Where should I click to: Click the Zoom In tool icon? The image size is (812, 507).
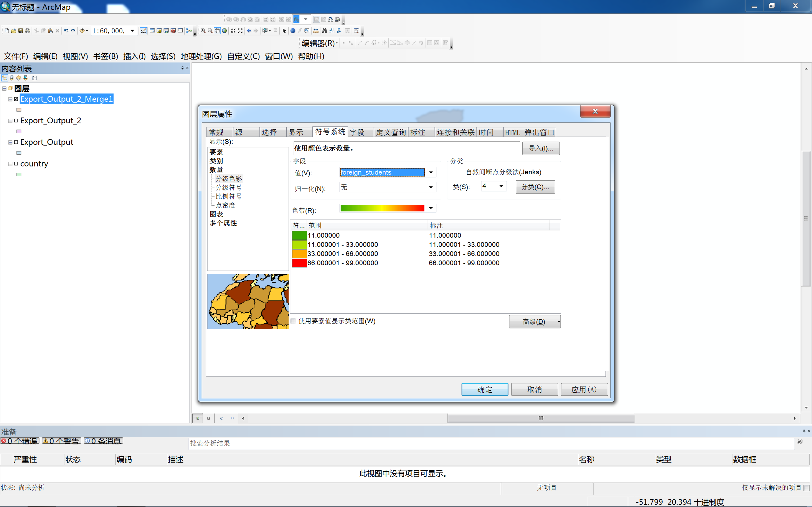click(x=203, y=31)
